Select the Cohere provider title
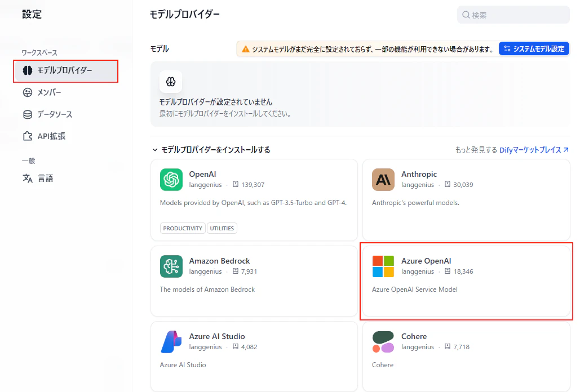The width and height of the screenshot is (580, 392). [414, 336]
